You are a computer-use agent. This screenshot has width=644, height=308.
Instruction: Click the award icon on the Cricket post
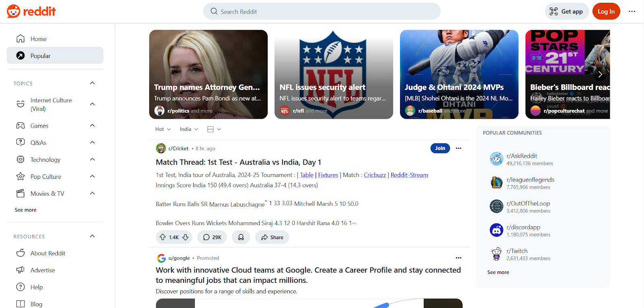pyautogui.click(x=241, y=237)
